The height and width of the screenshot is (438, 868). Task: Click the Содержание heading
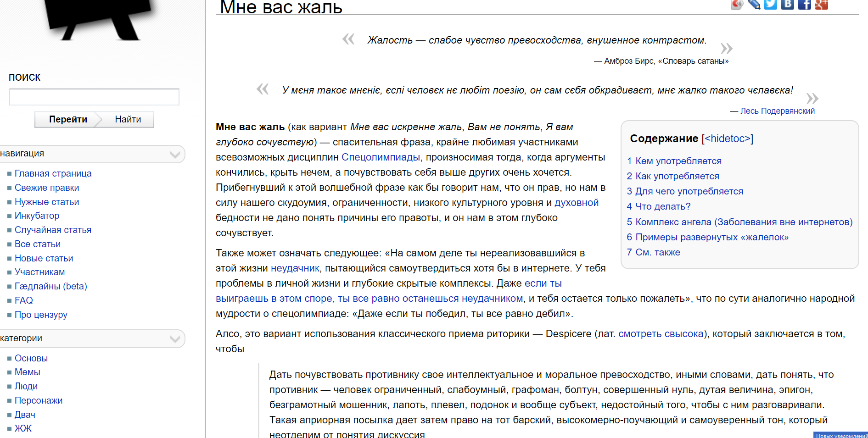pyautogui.click(x=664, y=139)
